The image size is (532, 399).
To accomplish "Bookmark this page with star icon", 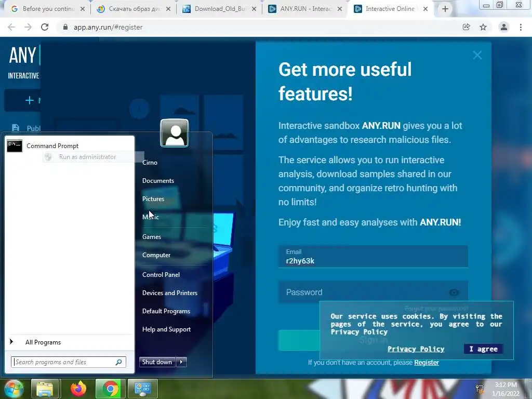I will point(483,27).
